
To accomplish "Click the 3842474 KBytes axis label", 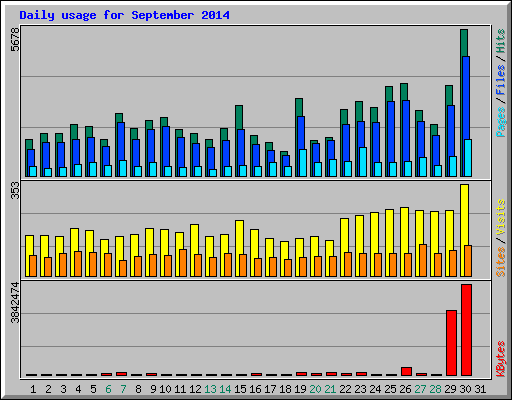I will (15, 303).
